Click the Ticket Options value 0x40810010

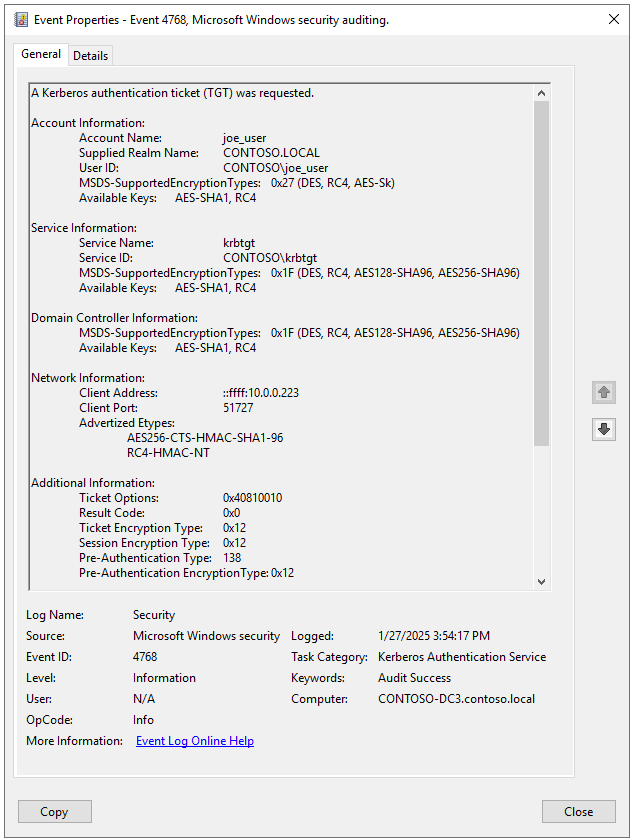(253, 498)
